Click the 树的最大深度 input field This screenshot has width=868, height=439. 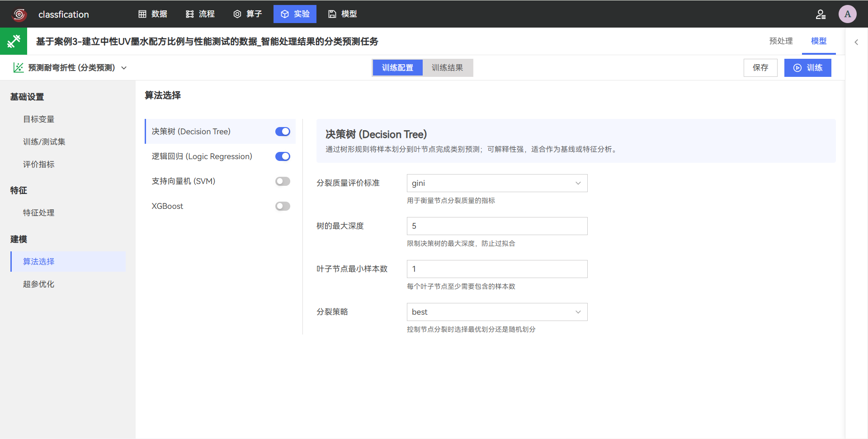[x=497, y=226]
